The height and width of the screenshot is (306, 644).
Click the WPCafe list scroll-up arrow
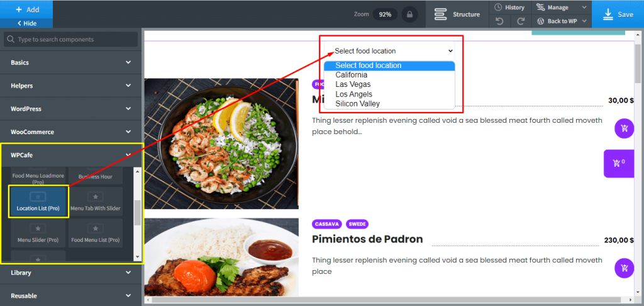coord(137,171)
